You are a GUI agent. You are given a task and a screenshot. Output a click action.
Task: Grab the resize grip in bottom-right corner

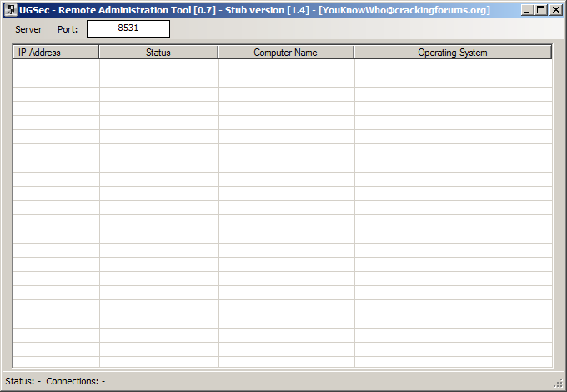pyautogui.click(x=559, y=384)
